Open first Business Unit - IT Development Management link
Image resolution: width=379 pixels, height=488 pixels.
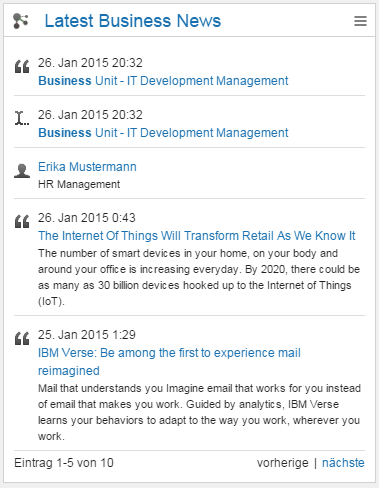pos(163,81)
